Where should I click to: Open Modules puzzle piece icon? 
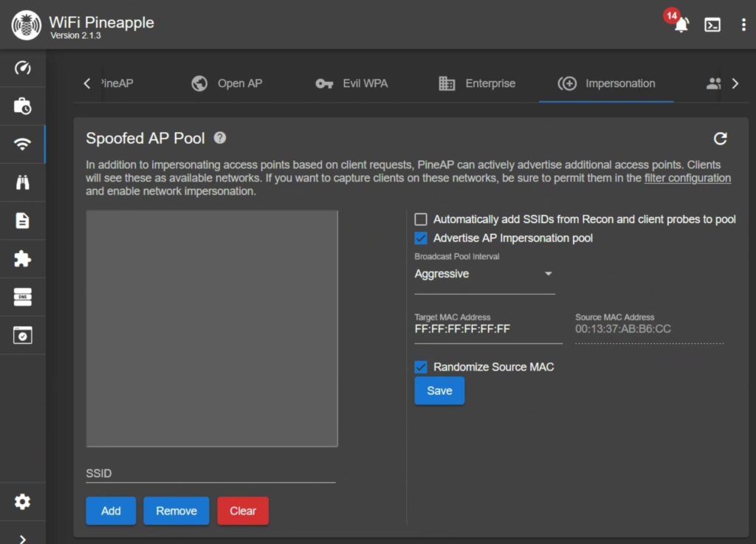click(23, 259)
